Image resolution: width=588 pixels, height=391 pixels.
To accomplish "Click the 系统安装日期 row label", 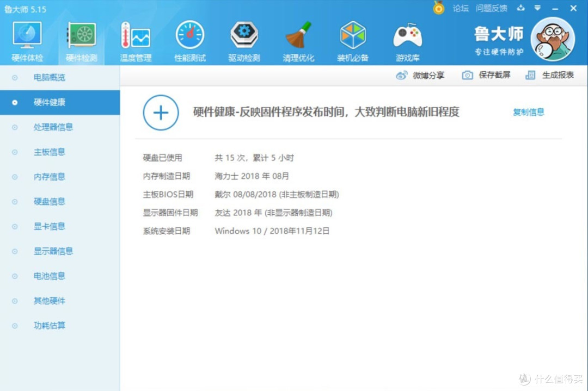I will click(x=167, y=231).
